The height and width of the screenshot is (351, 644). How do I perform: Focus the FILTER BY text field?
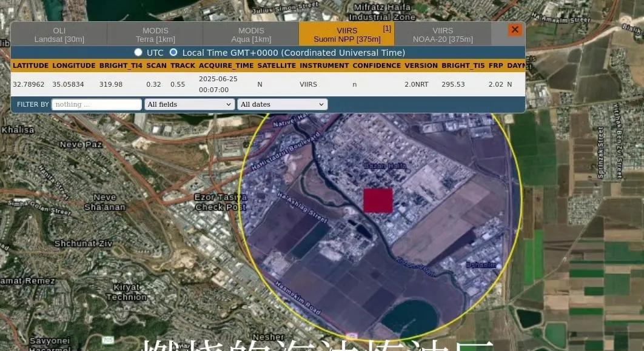[96, 104]
